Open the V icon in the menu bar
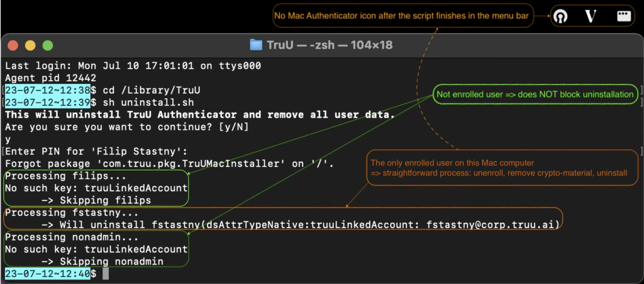The height and width of the screenshot is (284, 644). pyautogui.click(x=590, y=16)
